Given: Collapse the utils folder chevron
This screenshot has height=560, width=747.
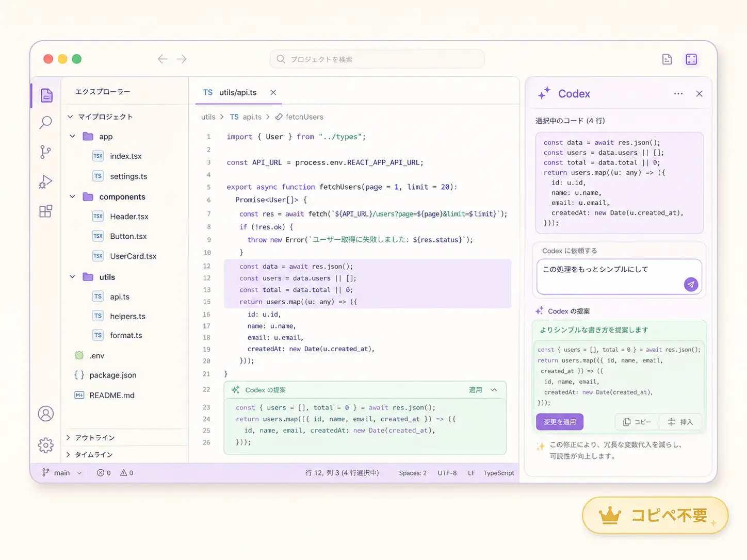Looking at the screenshot, I should click(73, 277).
